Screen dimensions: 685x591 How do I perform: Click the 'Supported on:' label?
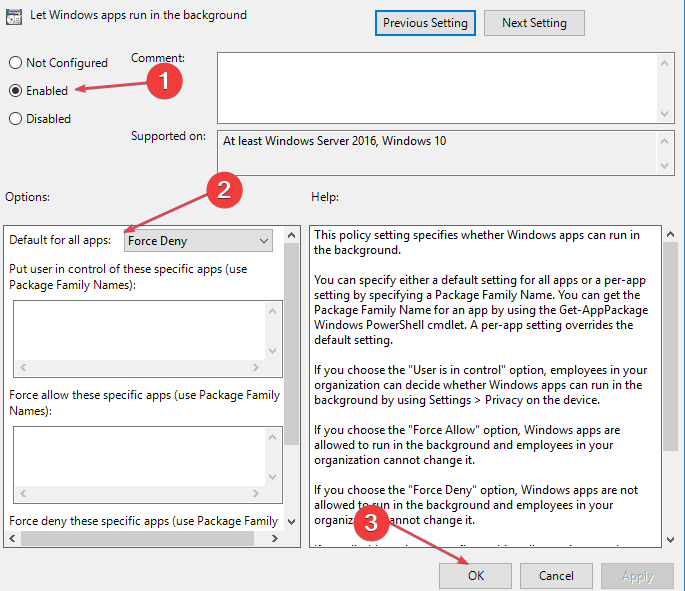pyautogui.click(x=169, y=136)
